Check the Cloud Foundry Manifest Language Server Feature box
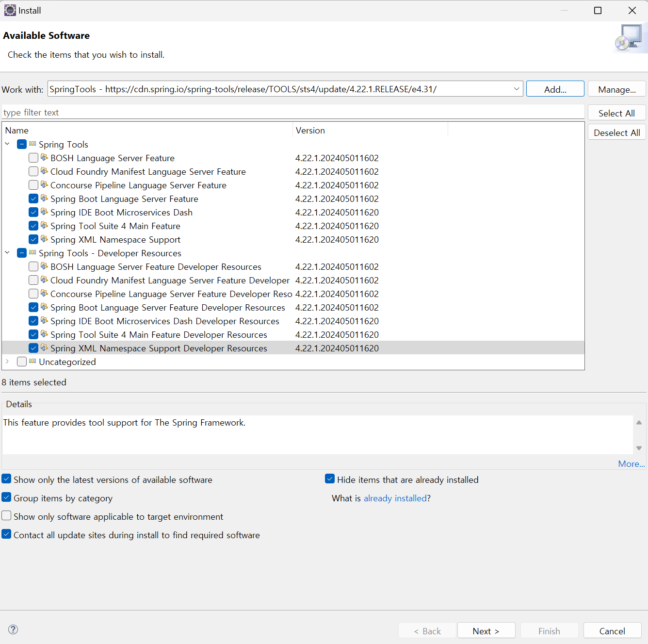Image resolution: width=648 pixels, height=644 pixels. point(33,171)
